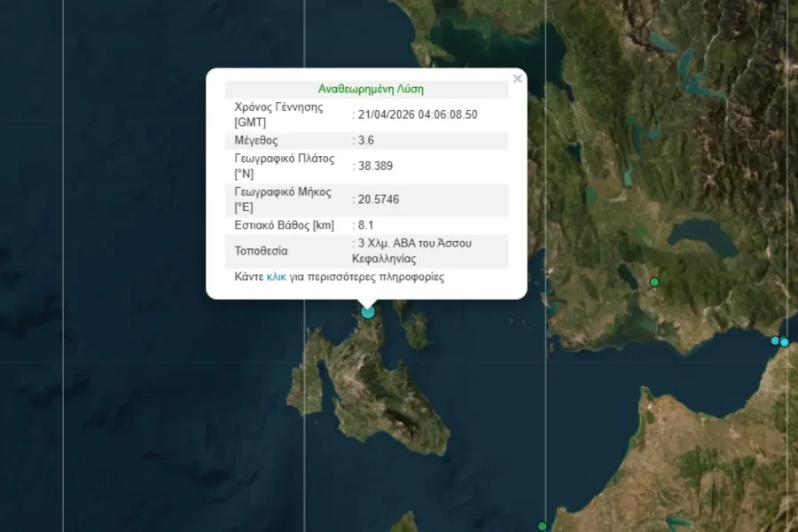
Task: Open the 'κλικ' more information link
Action: coord(276,277)
